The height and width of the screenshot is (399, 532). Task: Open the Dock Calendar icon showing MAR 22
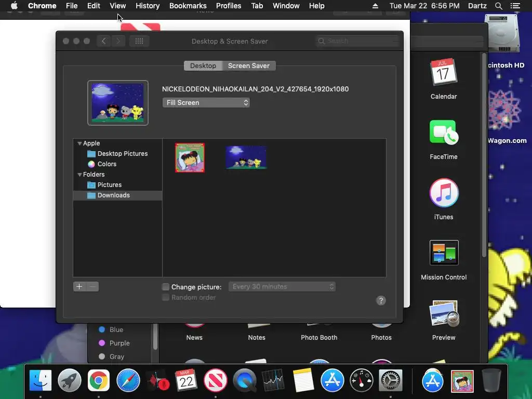coord(187,380)
